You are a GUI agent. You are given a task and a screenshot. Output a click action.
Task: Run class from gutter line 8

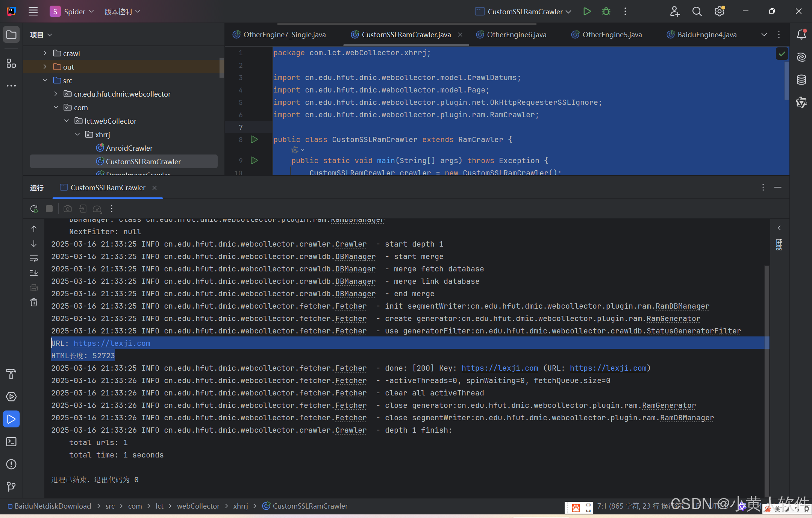(254, 139)
